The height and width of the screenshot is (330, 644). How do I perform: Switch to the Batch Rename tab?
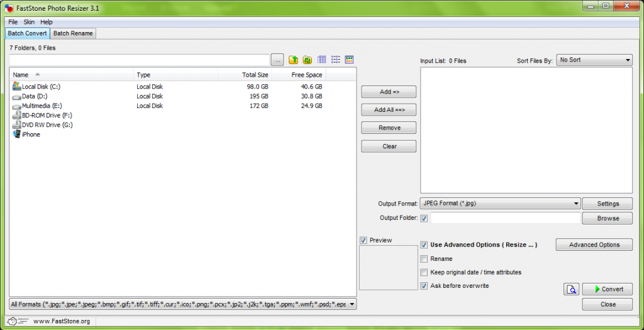73,33
